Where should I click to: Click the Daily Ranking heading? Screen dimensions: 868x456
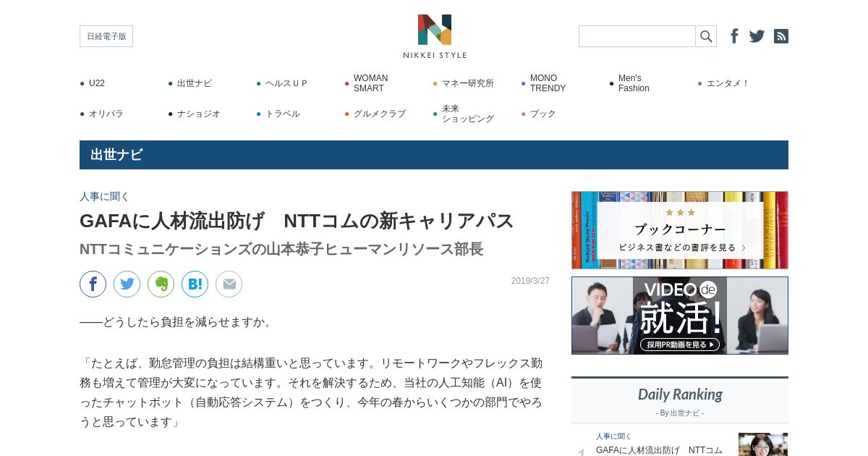coord(680,394)
